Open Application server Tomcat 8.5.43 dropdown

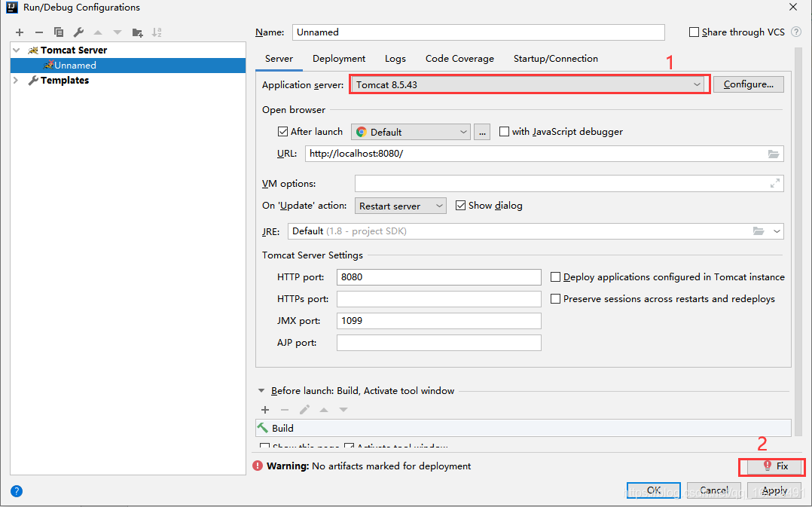click(x=530, y=84)
